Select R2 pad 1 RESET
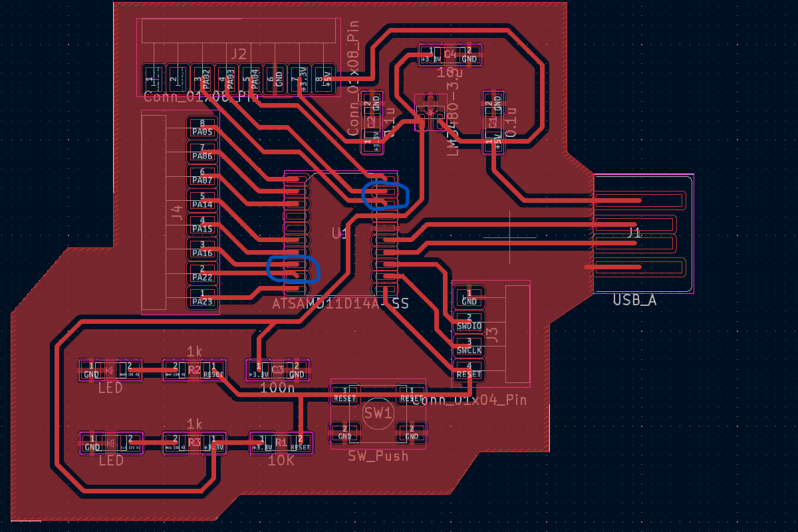The image size is (798, 532). pyautogui.click(x=213, y=370)
